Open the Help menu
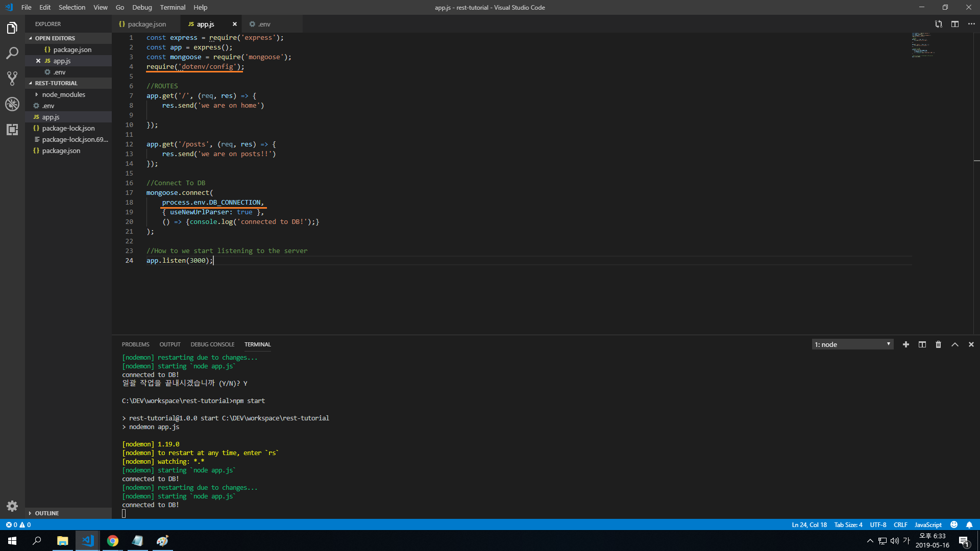This screenshot has width=980, height=551. 201,7
